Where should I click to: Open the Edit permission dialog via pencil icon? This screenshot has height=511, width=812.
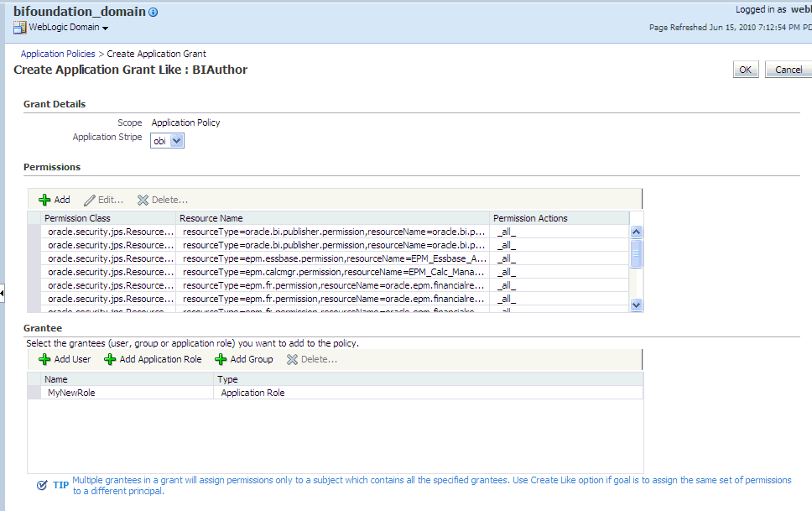click(91, 200)
